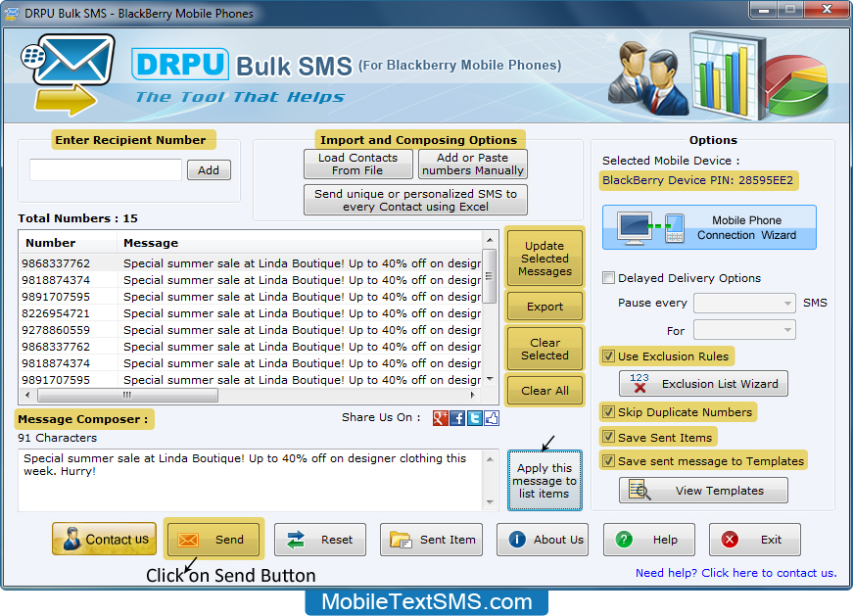Click Send unique or personalized SMS using Excel
The width and height of the screenshot is (853, 616).
click(415, 200)
